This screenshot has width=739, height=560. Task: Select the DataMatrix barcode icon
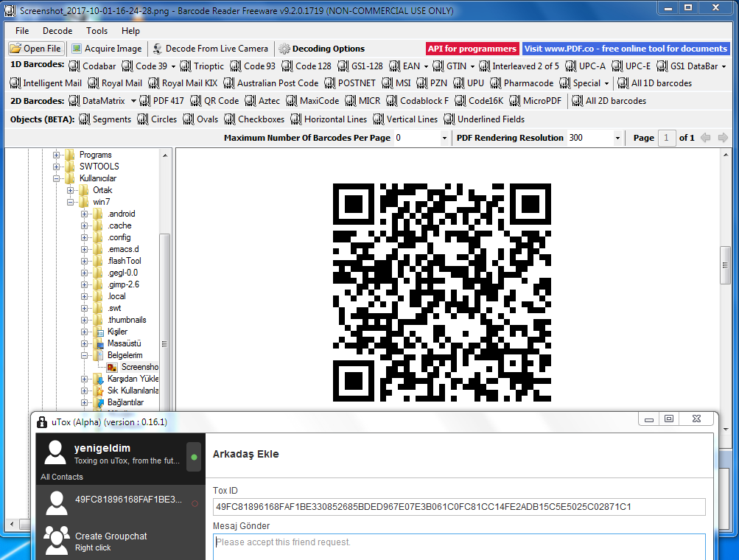74,101
